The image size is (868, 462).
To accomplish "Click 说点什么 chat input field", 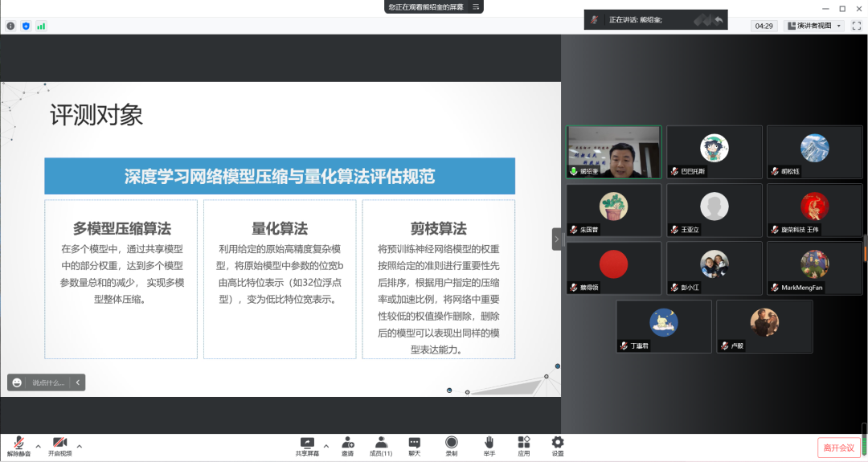I will [x=48, y=382].
